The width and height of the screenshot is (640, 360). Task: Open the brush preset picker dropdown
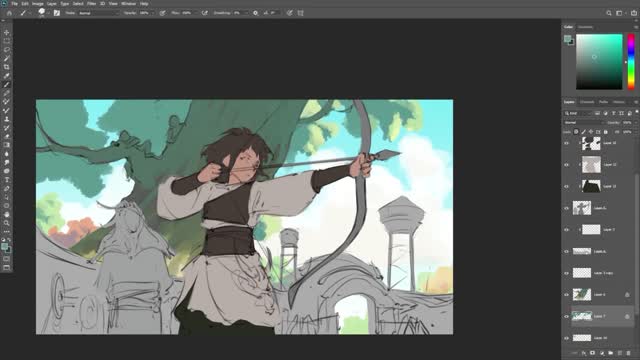pos(48,13)
